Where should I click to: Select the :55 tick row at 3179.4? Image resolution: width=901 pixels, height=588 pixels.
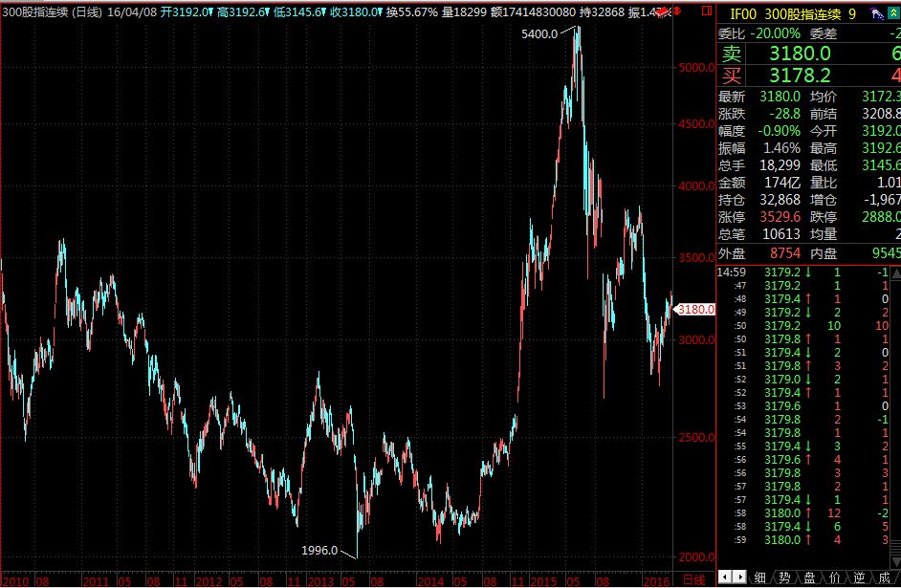[x=802, y=446]
